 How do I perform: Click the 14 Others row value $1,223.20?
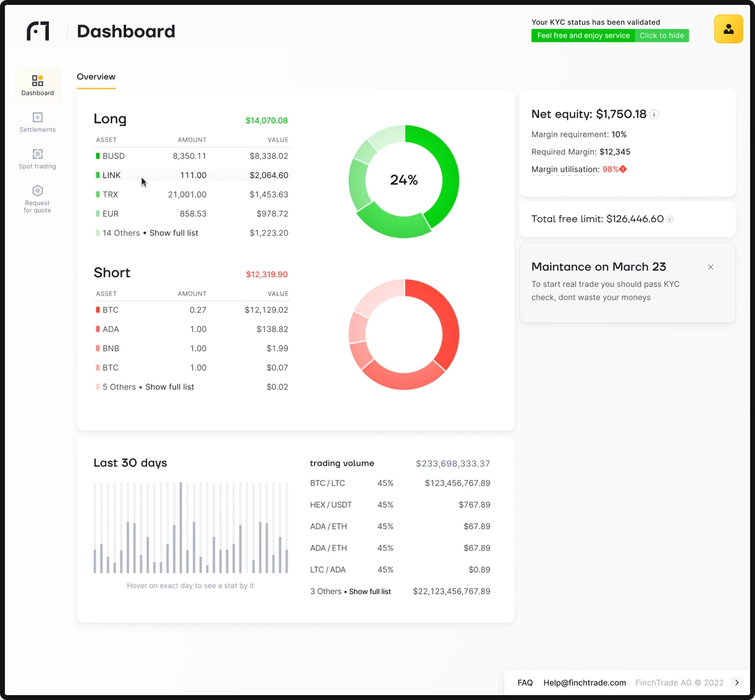pos(269,233)
